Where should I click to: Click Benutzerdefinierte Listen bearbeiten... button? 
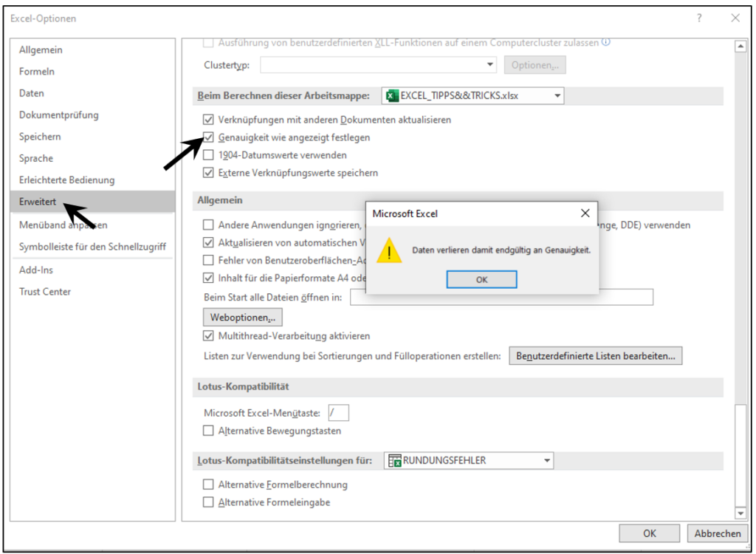[596, 355]
